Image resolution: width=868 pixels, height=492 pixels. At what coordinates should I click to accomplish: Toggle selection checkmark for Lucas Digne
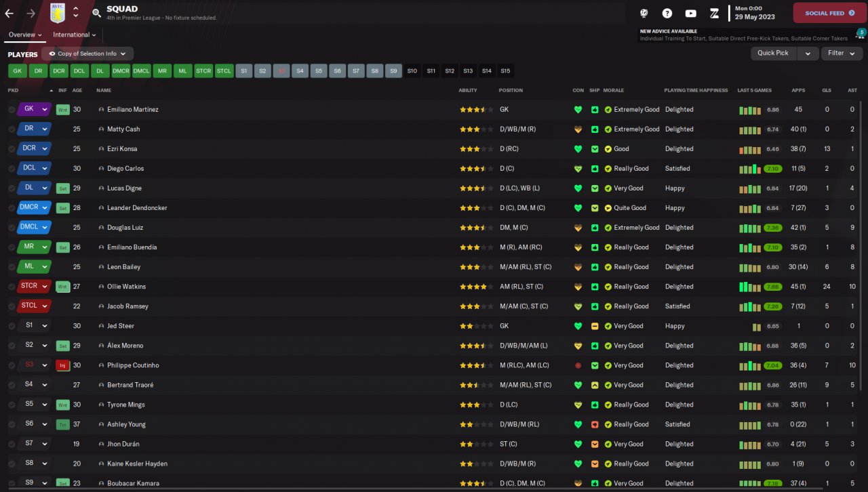pyautogui.click(x=12, y=188)
